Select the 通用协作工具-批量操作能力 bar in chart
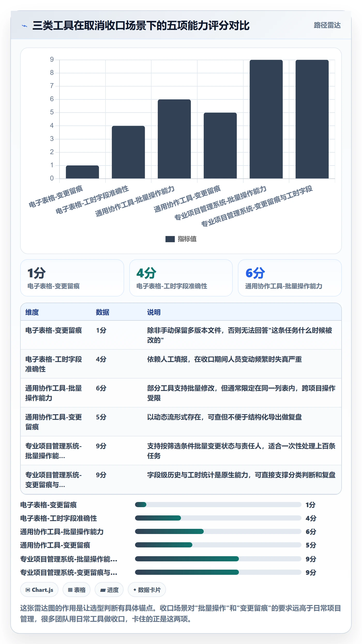Viewport: 362px width, 644px height. point(174,139)
